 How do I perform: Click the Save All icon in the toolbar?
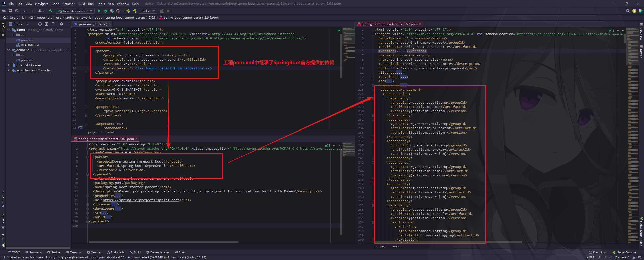[10, 11]
